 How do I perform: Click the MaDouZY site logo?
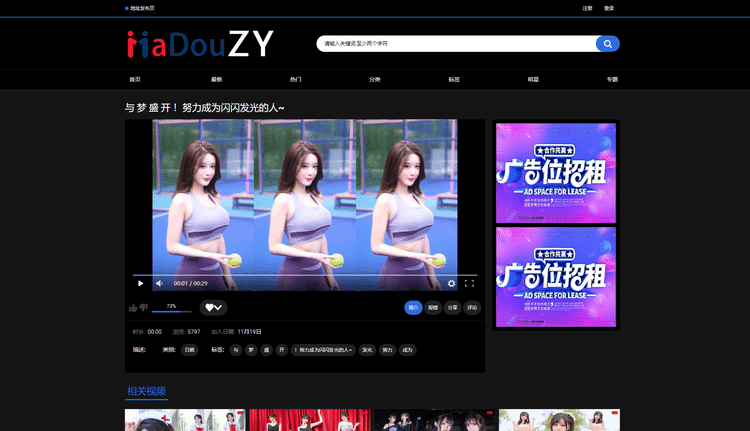(200, 44)
